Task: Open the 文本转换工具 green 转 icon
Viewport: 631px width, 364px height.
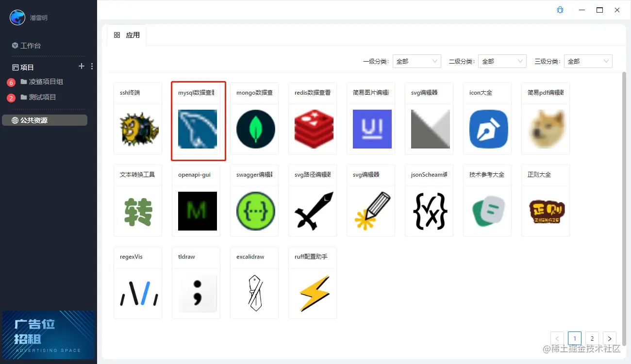Action: coord(138,211)
